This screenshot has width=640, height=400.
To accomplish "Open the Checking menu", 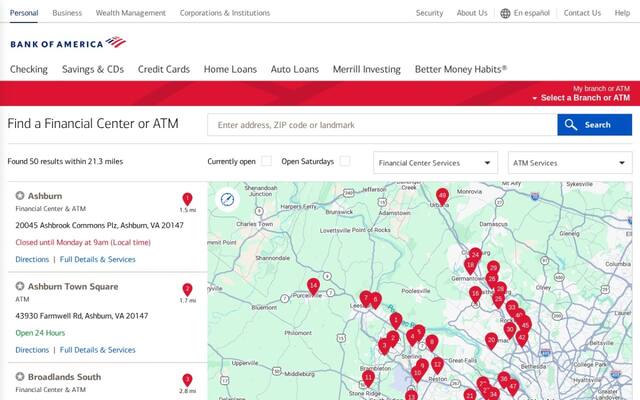I will pyautogui.click(x=29, y=69).
